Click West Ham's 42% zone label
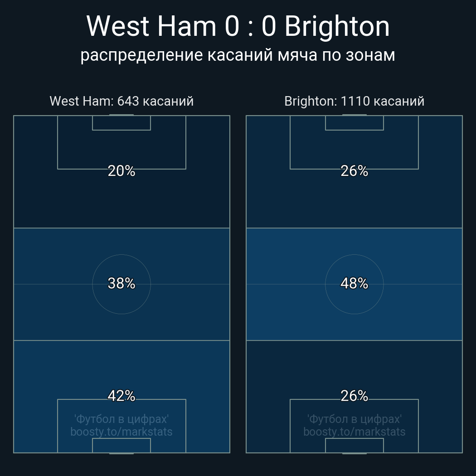The width and height of the screenshot is (476, 476). [121, 396]
